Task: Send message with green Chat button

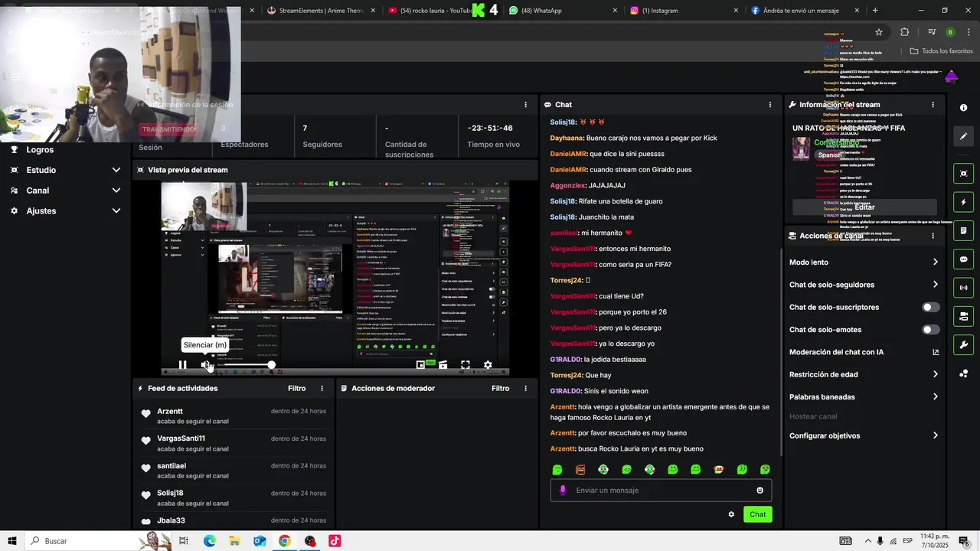Action: pos(757,514)
